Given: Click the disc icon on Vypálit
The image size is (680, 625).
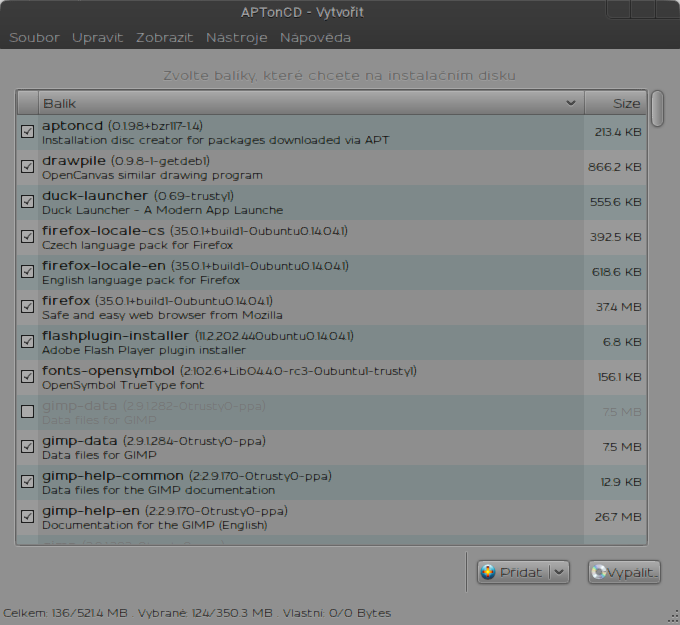Looking at the screenshot, I should click(x=599, y=572).
